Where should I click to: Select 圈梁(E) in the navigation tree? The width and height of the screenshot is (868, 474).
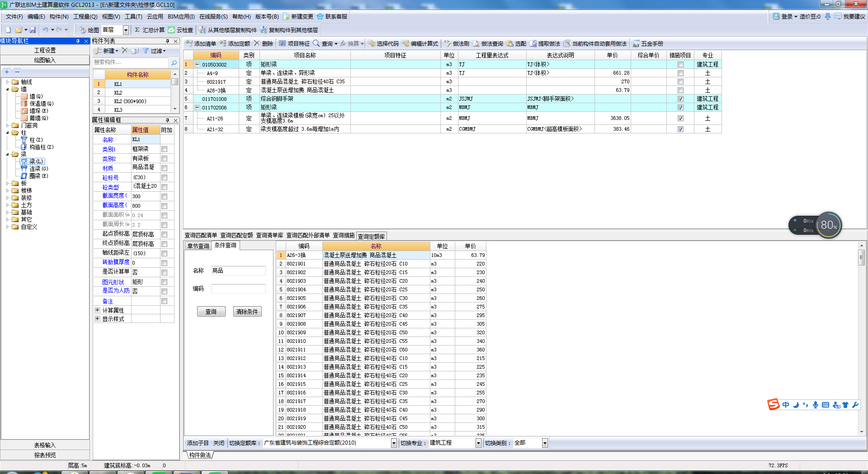tap(38, 176)
